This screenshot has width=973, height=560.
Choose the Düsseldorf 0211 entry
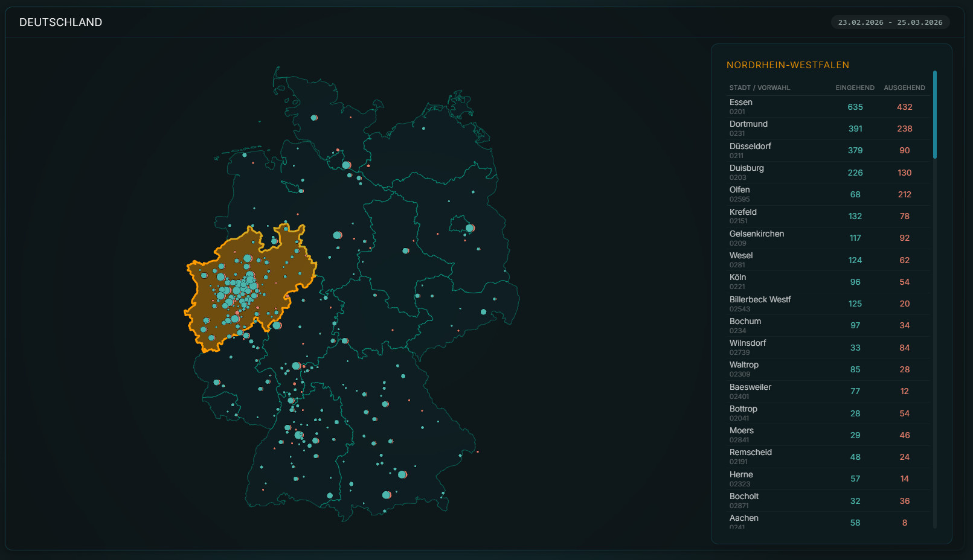pyautogui.click(x=827, y=150)
